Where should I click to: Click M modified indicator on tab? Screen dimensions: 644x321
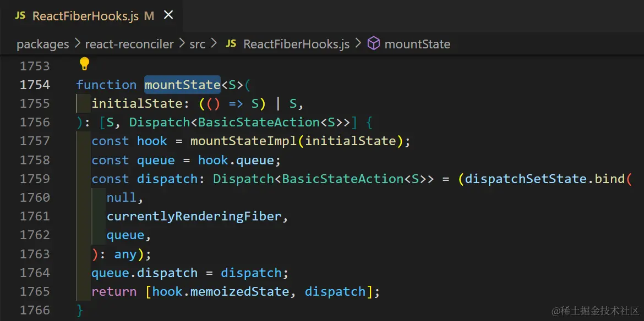149,16
